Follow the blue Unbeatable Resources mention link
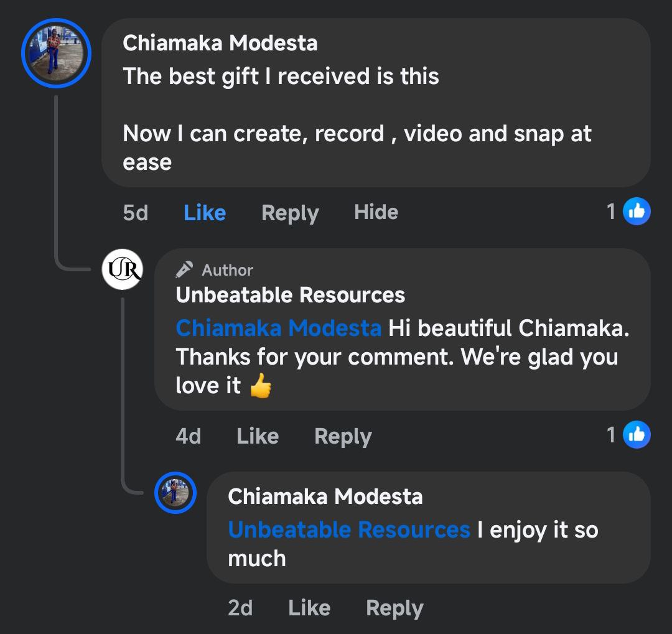This screenshot has width=672, height=634. [x=349, y=529]
